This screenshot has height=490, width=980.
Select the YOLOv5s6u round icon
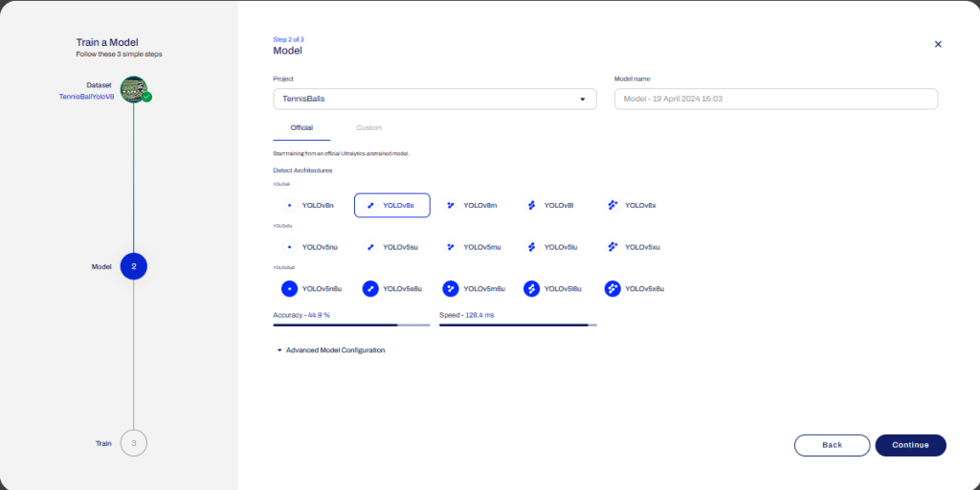[x=370, y=288]
